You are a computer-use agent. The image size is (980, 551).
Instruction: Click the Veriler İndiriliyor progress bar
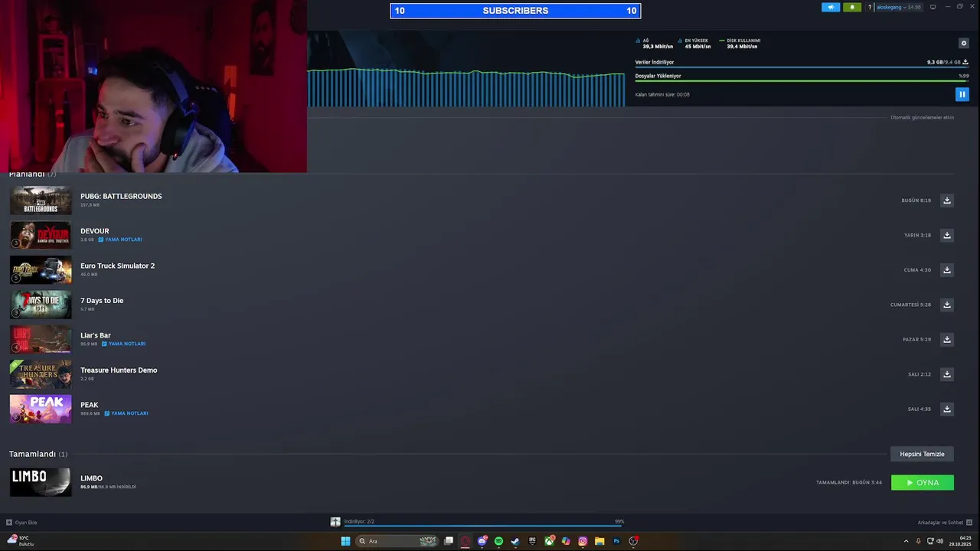(802, 67)
